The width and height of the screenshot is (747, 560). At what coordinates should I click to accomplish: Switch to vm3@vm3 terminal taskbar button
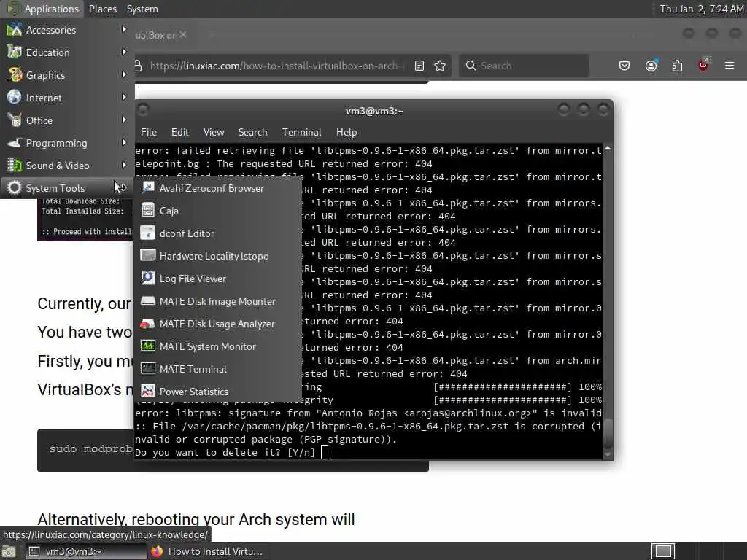[86, 551]
